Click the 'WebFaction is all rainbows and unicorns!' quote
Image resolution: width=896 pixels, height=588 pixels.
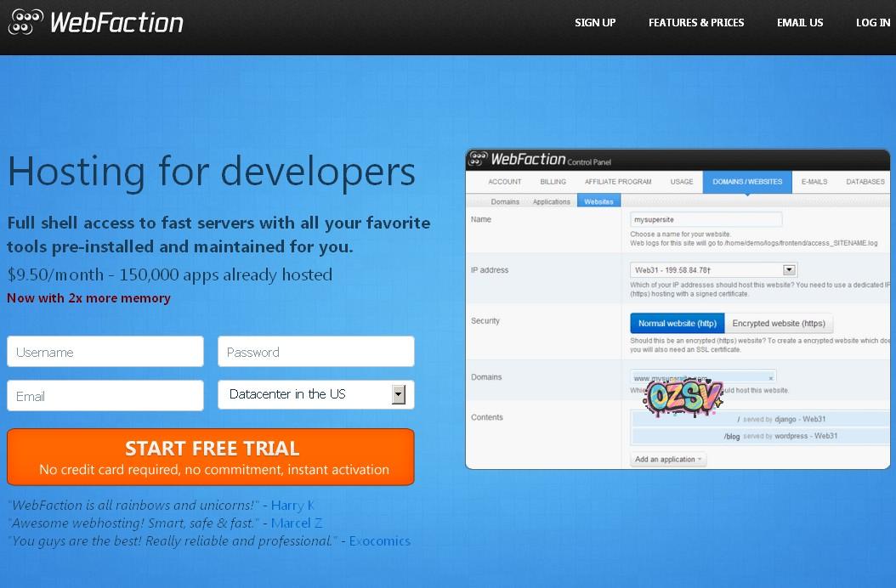(x=133, y=505)
